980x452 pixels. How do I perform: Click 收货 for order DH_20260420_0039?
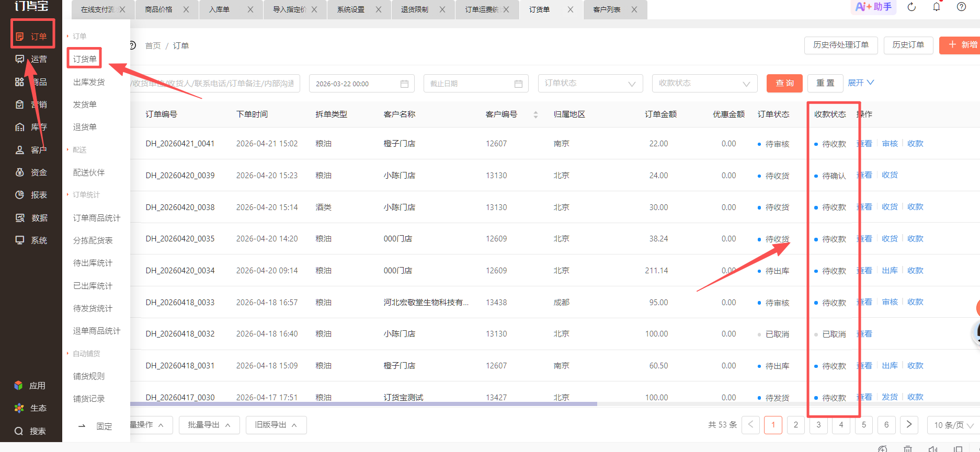coord(890,175)
